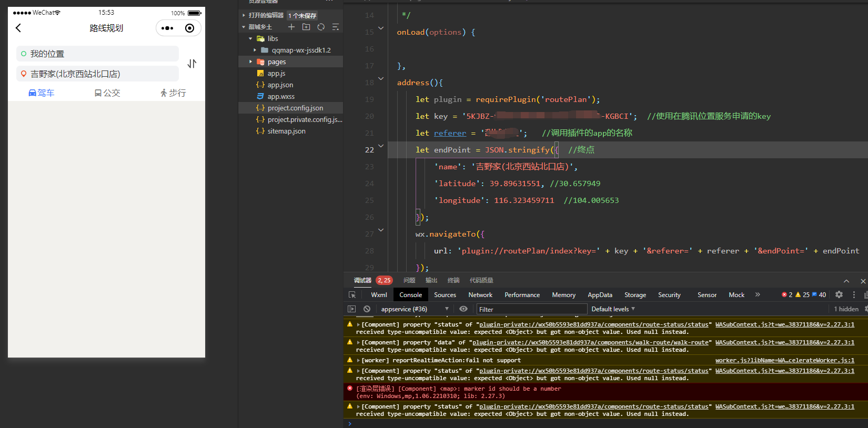Screen dimensions: 868x428
Task: Fold the address function at line 18
Action: [381, 78]
